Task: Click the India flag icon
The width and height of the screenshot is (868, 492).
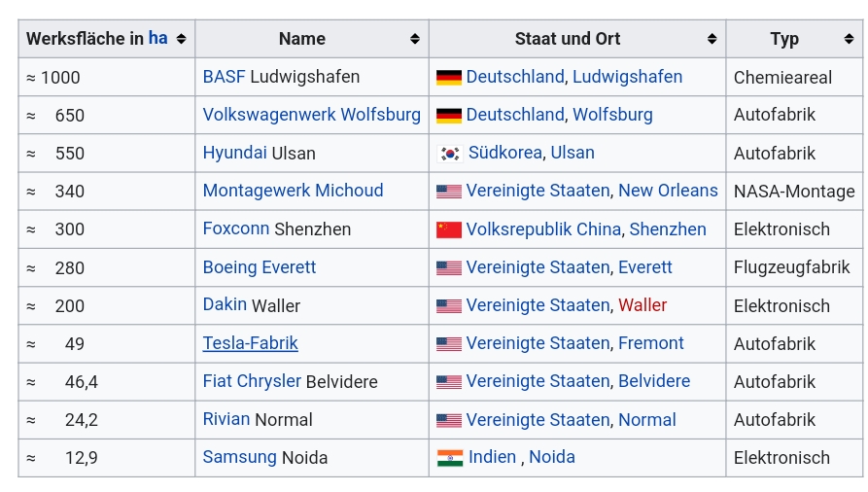Action: click(449, 458)
